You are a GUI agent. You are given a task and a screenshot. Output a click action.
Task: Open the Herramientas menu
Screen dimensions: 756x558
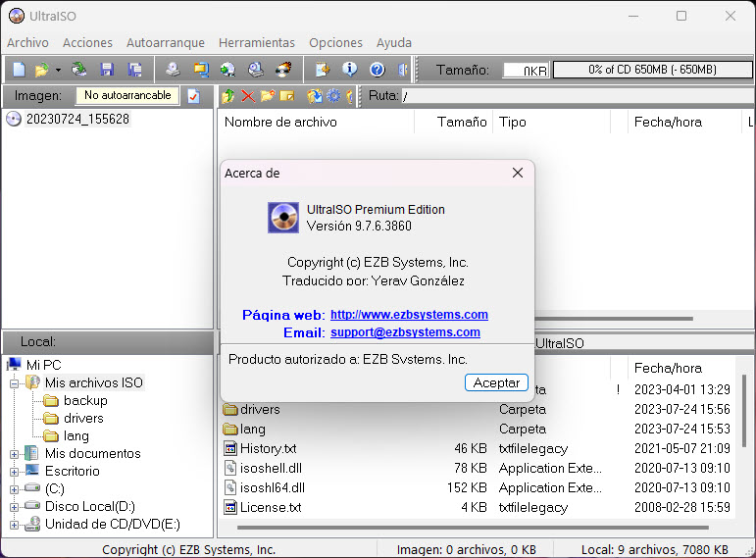point(257,42)
